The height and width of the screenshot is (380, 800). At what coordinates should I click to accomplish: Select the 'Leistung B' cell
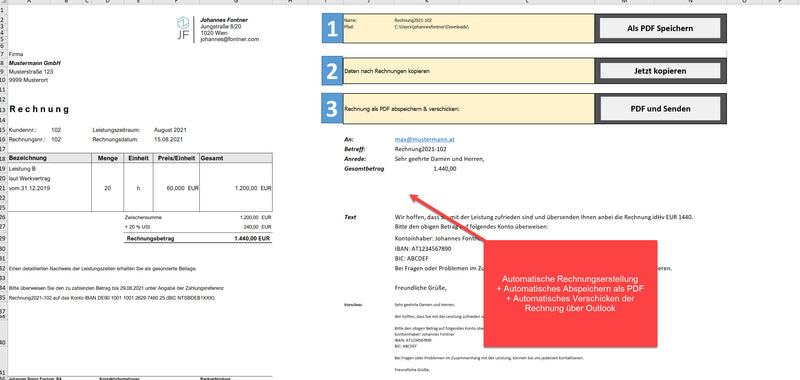tap(22, 168)
